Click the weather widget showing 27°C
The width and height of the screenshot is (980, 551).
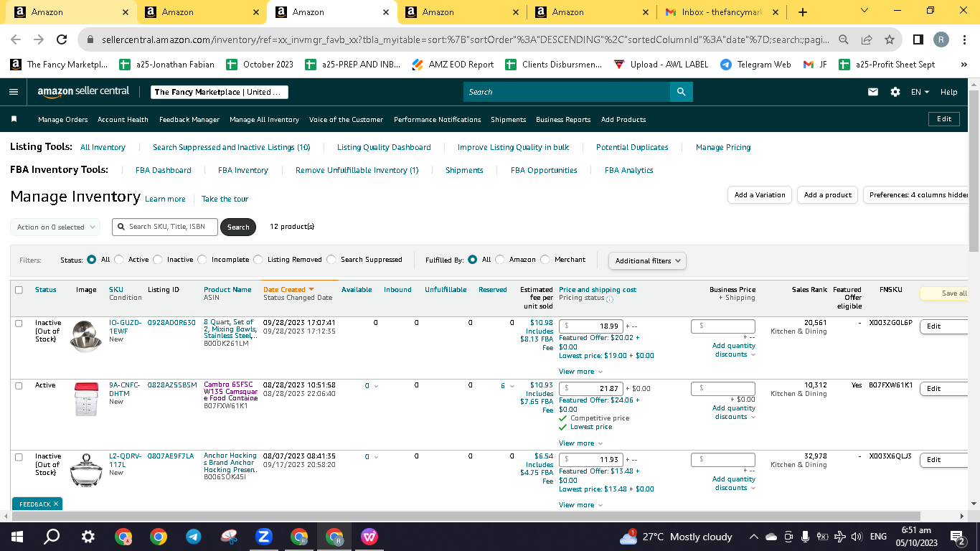675,537
